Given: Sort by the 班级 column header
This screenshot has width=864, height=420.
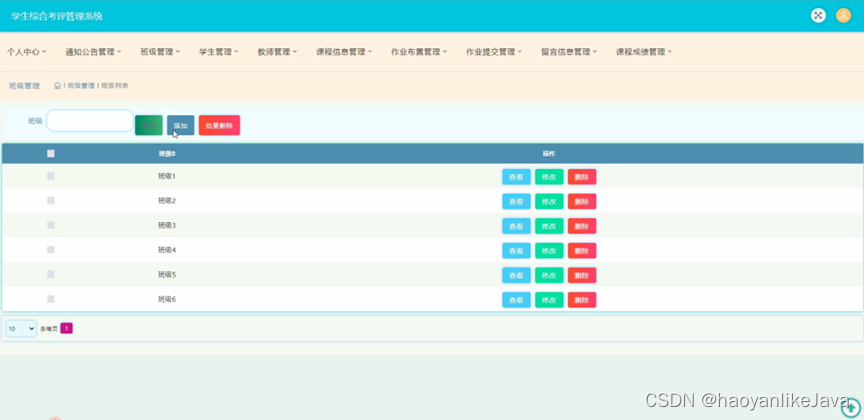Looking at the screenshot, I should (167, 154).
